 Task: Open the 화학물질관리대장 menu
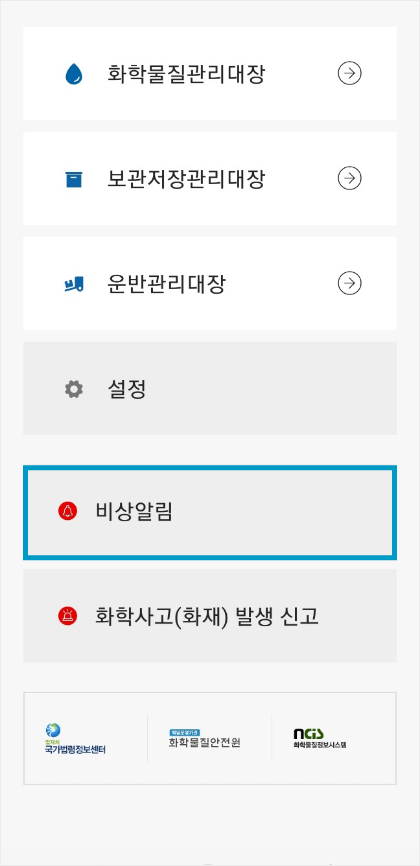[x=210, y=73]
